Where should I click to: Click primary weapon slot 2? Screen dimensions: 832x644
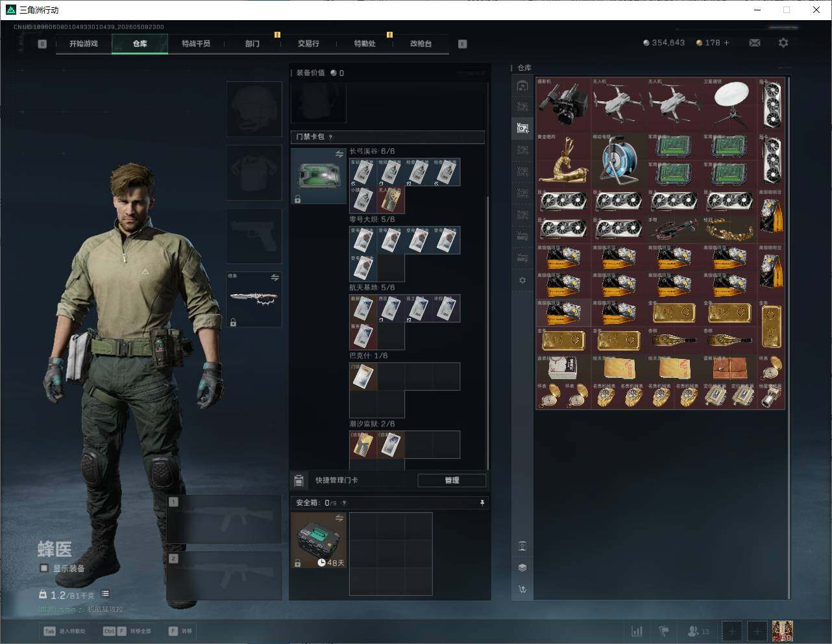tap(225, 576)
